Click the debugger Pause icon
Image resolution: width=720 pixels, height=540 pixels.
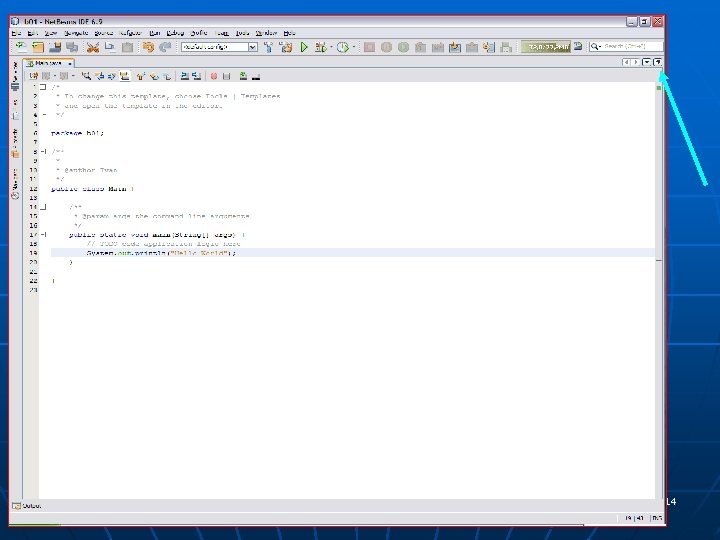point(386,47)
